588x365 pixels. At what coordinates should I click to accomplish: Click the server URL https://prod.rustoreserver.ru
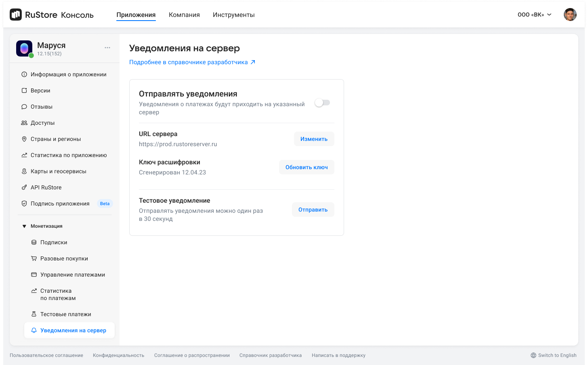click(x=178, y=144)
